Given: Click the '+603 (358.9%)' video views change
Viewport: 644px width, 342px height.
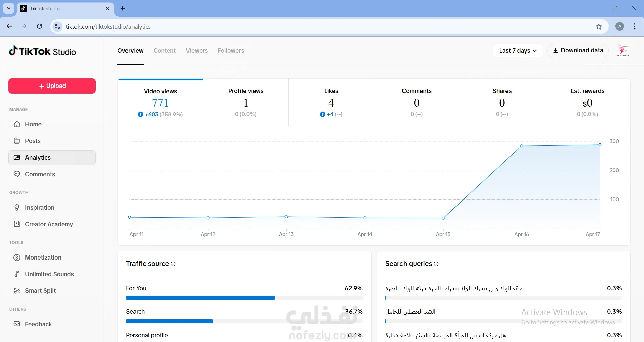Looking at the screenshot, I should 160,114.
